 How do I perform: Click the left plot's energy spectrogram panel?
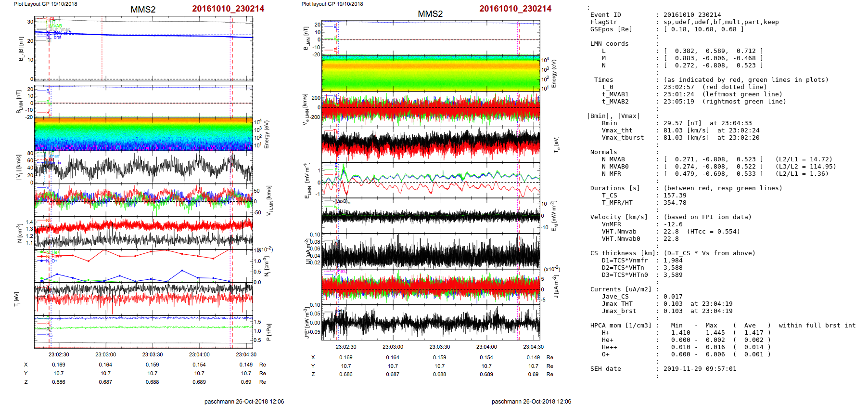[143, 134]
